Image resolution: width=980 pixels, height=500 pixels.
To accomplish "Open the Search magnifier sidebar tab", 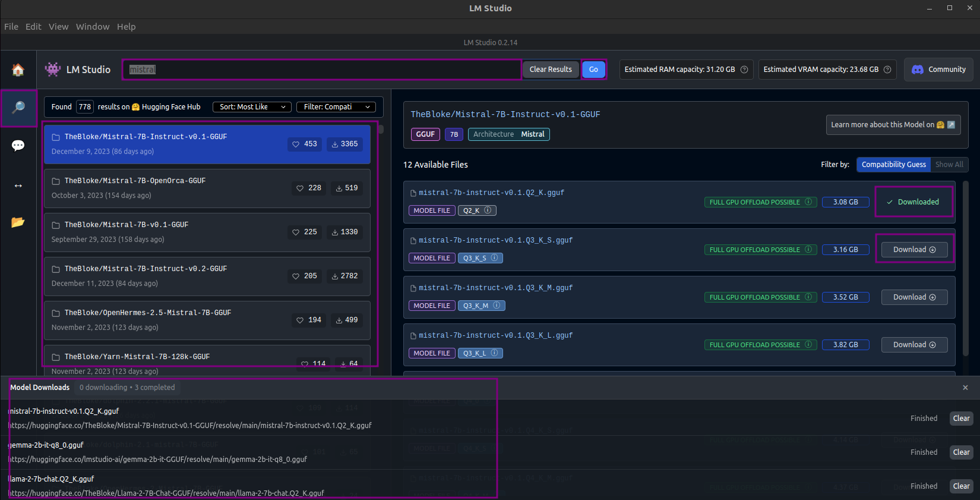I will [18, 108].
